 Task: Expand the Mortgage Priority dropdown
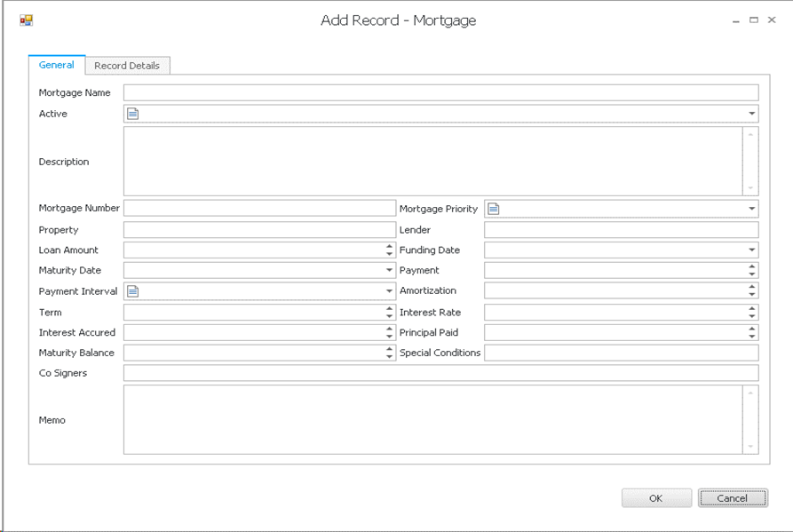pyautogui.click(x=751, y=209)
